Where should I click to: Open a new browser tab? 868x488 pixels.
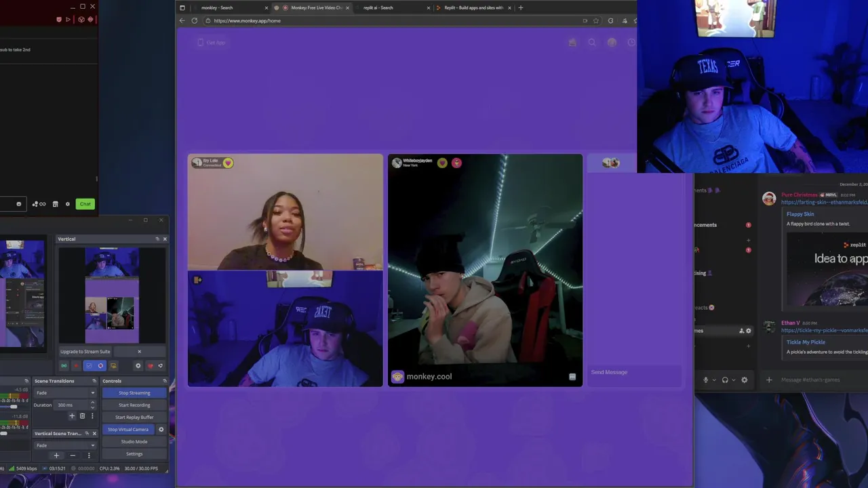pos(521,7)
